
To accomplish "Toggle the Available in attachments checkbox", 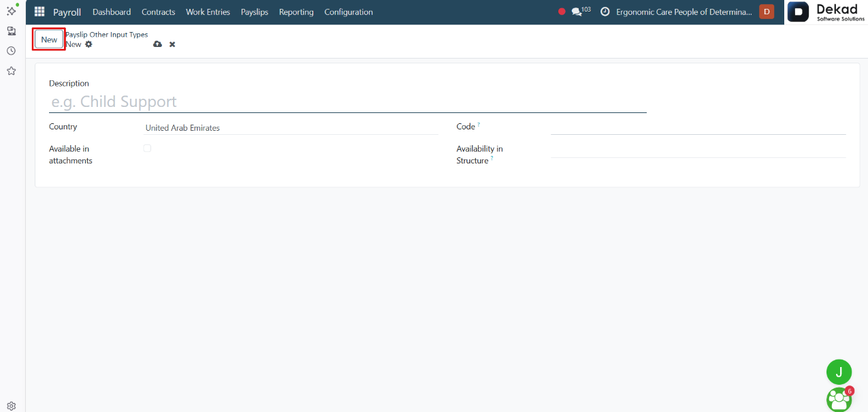I will (x=147, y=148).
